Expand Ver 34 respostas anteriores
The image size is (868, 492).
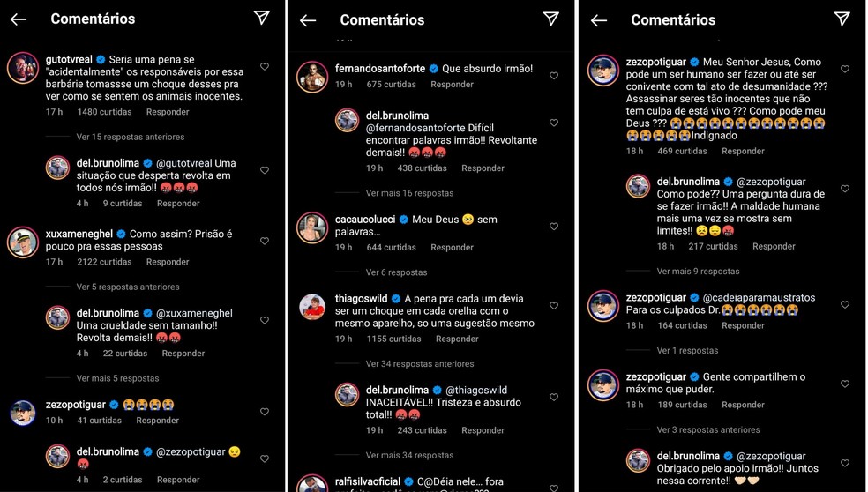click(420, 363)
